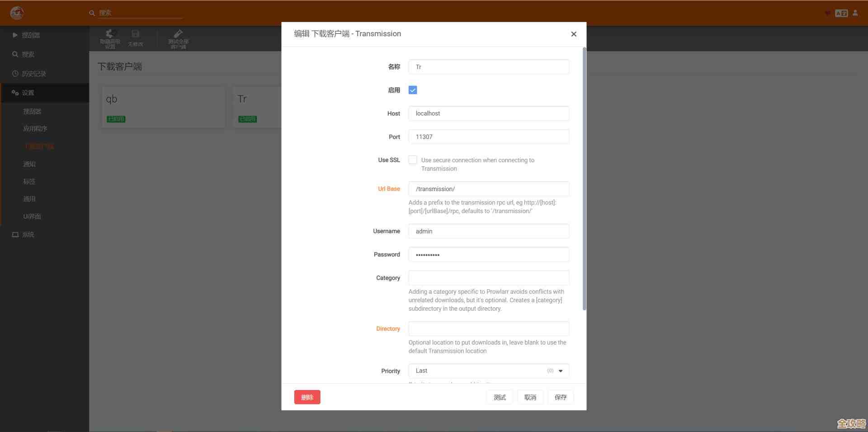Enable the Use SSL checkbox
The width and height of the screenshot is (868, 432).
coord(412,160)
